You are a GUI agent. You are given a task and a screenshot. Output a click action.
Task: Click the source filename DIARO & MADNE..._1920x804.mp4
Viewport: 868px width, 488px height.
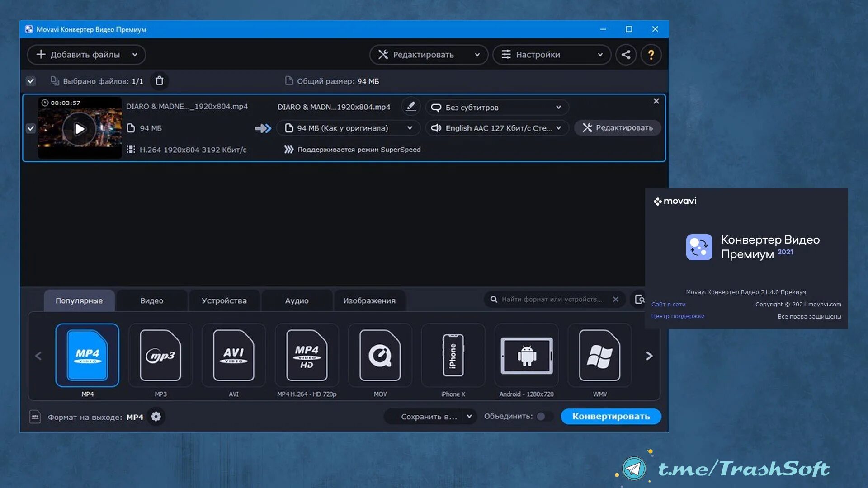(x=187, y=107)
